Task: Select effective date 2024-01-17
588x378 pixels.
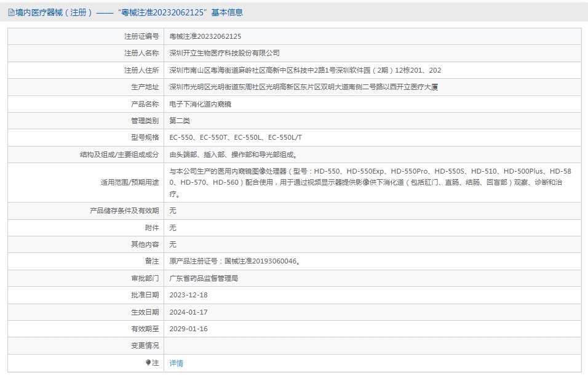Action: [188, 312]
